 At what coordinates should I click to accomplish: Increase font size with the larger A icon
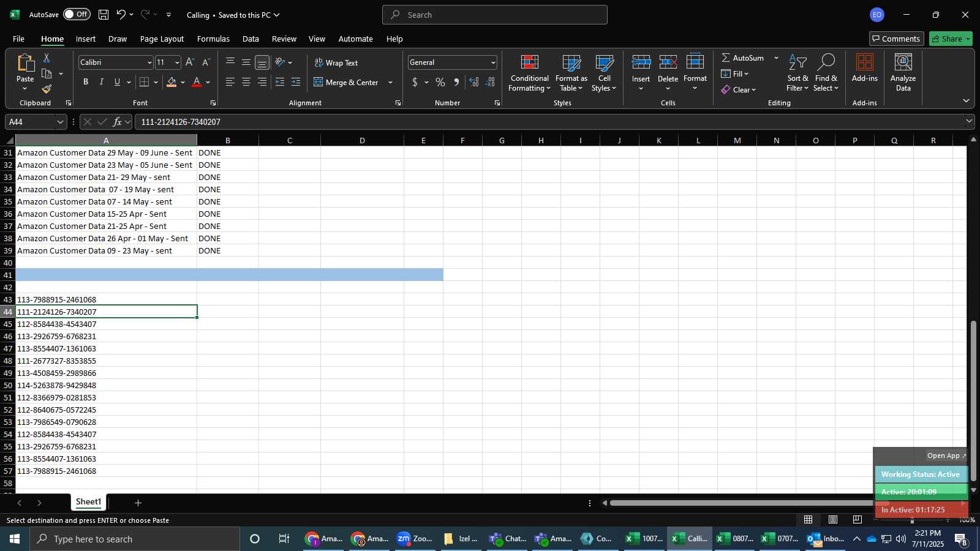click(x=190, y=62)
